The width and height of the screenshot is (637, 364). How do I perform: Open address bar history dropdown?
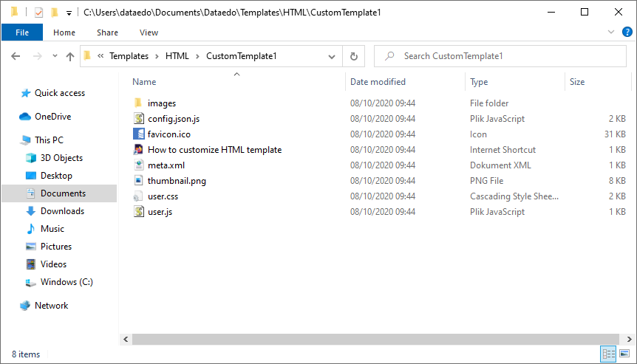333,56
